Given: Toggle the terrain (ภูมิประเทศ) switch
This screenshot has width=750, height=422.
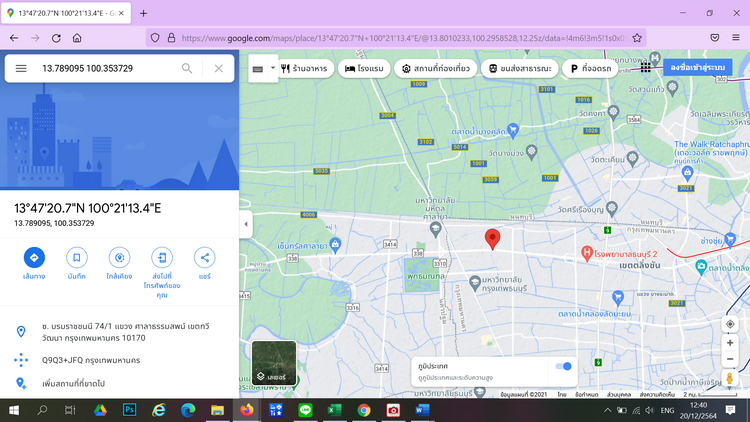Looking at the screenshot, I should click(x=563, y=366).
